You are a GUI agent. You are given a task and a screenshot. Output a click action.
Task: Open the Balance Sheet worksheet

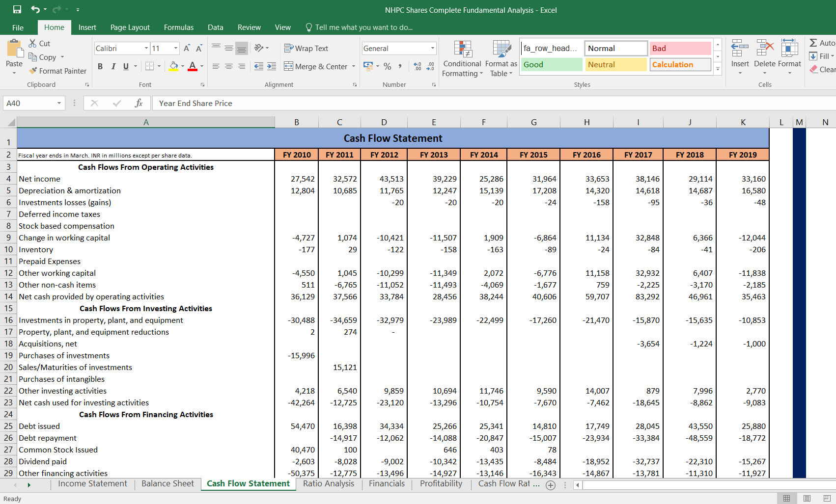[x=167, y=483]
